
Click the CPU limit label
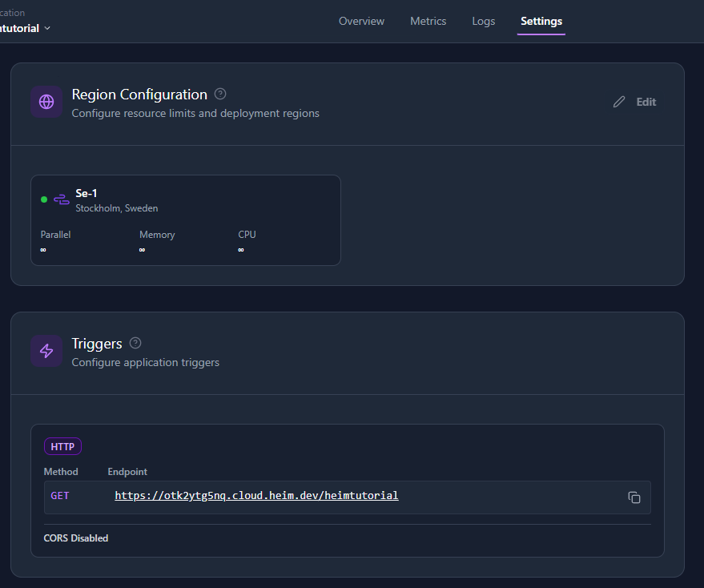(247, 235)
